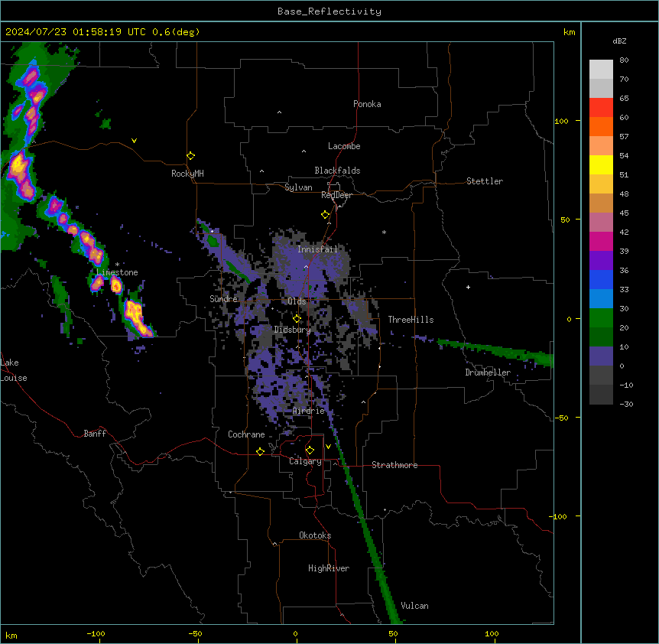
Task: Click the green echo streak north of Drumheller
Action: pos(496,351)
